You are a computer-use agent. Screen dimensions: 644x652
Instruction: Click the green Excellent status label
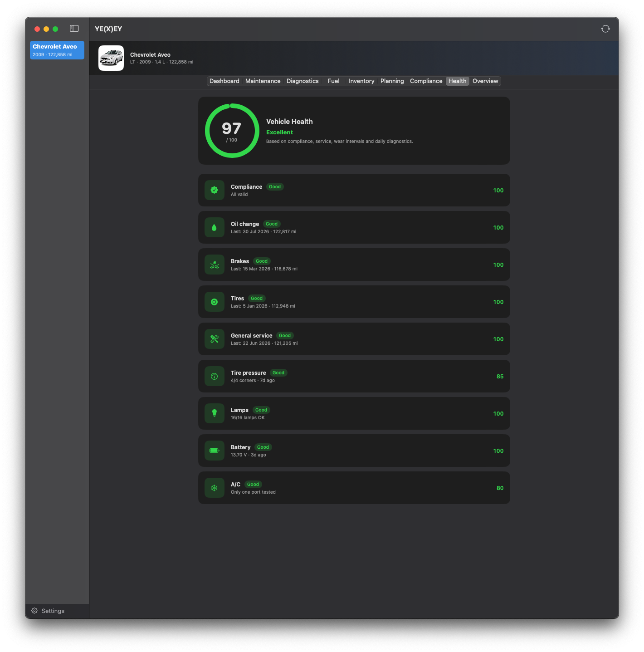coord(279,132)
